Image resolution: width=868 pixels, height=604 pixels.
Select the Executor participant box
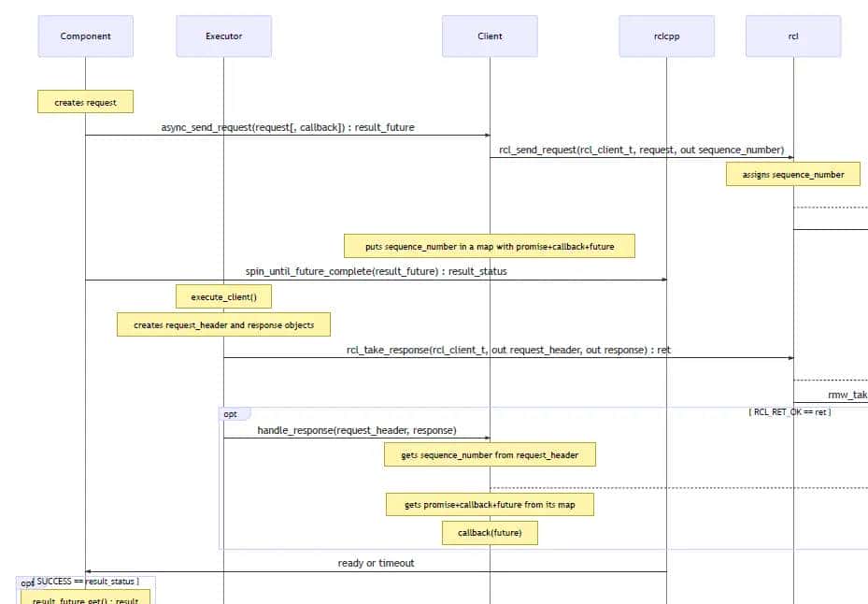tap(223, 36)
